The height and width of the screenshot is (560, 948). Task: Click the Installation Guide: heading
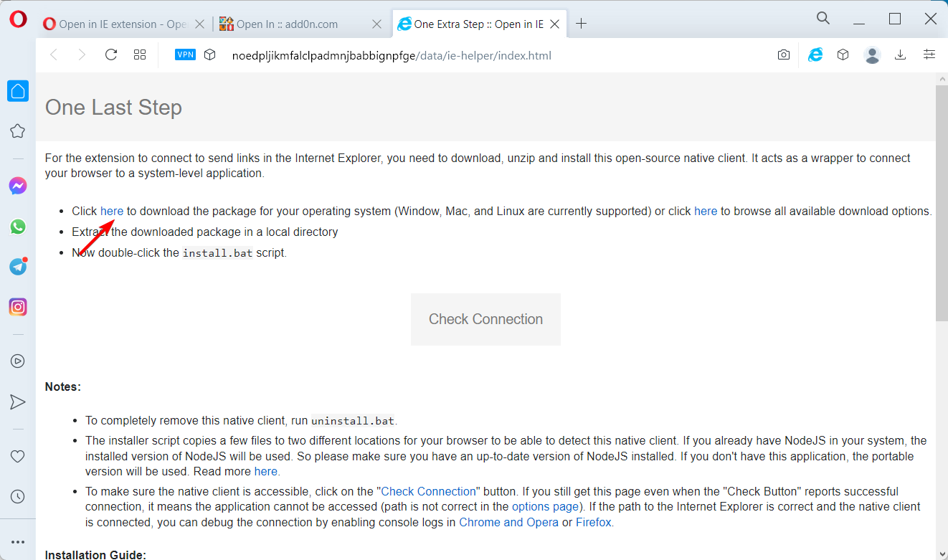click(x=95, y=554)
